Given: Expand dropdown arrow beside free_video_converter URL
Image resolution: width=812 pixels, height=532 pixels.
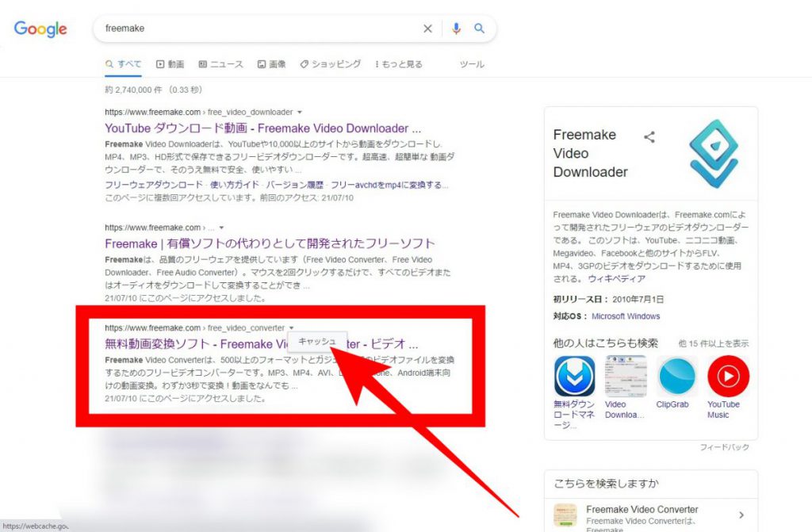Looking at the screenshot, I should [292, 328].
